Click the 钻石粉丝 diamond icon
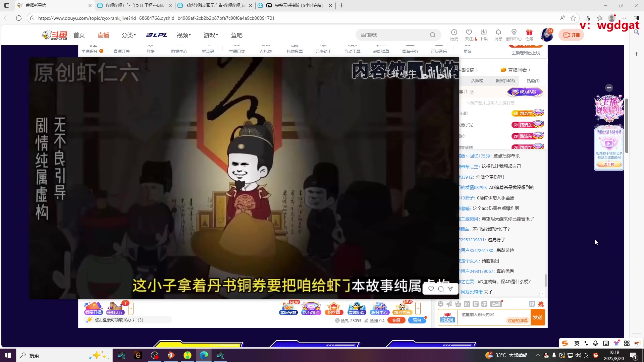Viewport: 644px width, 362px height. [x=311, y=308]
